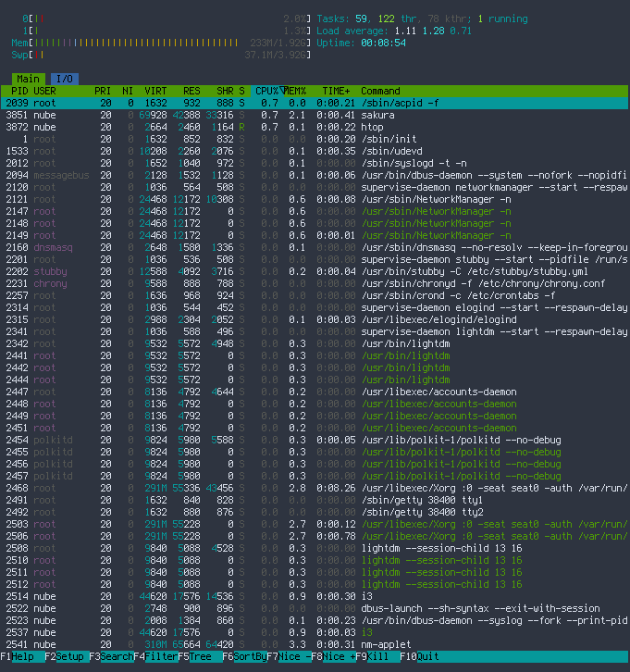Select /usr/bin/lightdm row PID 2342

click(315, 343)
